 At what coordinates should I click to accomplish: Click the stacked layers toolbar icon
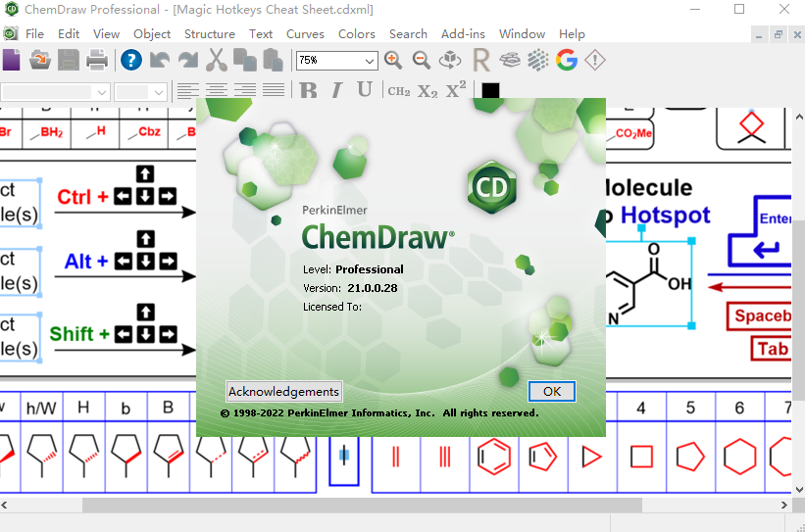[x=510, y=60]
